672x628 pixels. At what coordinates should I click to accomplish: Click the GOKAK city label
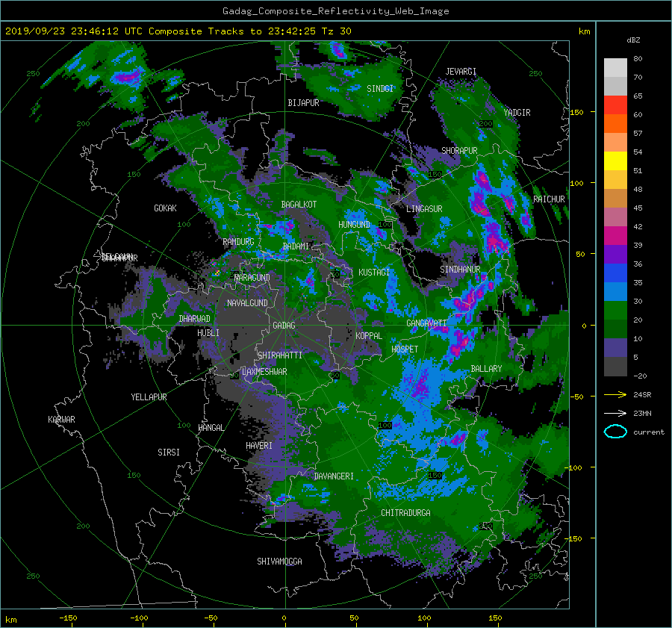point(165,208)
